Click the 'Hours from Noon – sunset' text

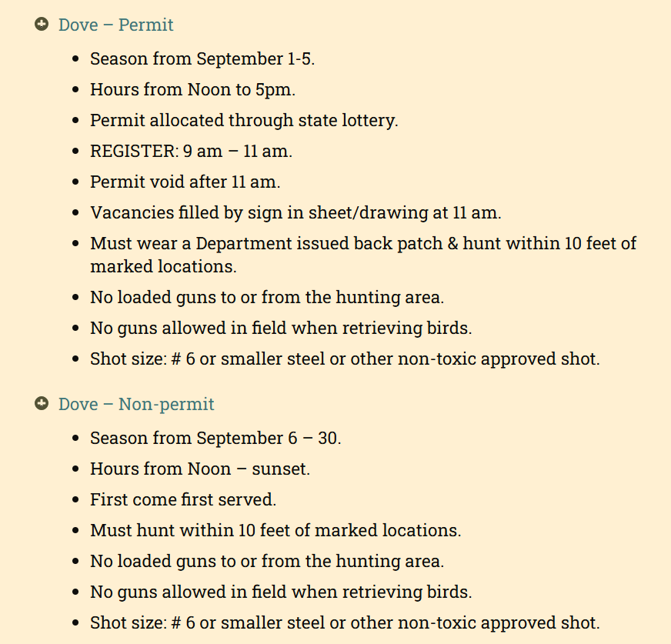(x=200, y=469)
